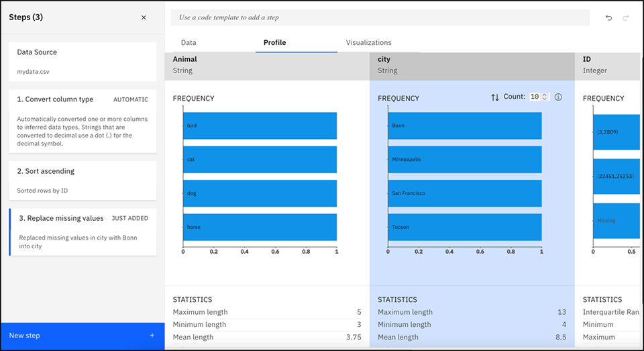This screenshot has width=644, height=351.
Task: Click the redo arrow icon
Action: 625,17
